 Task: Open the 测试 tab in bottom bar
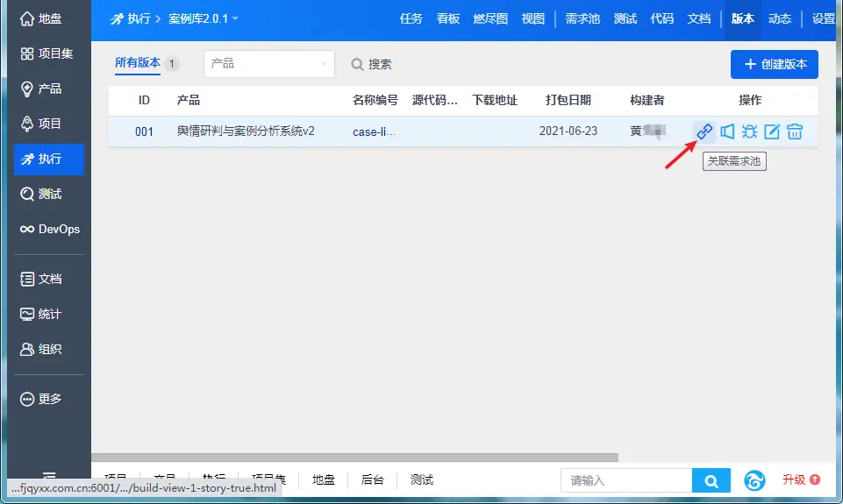(421, 479)
